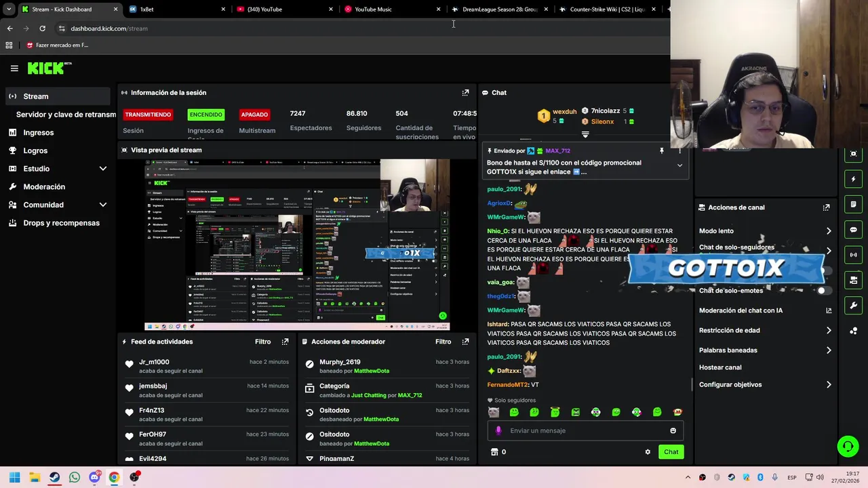Reload the page in browser toolbar
868x488 pixels.
coord(42,28)
